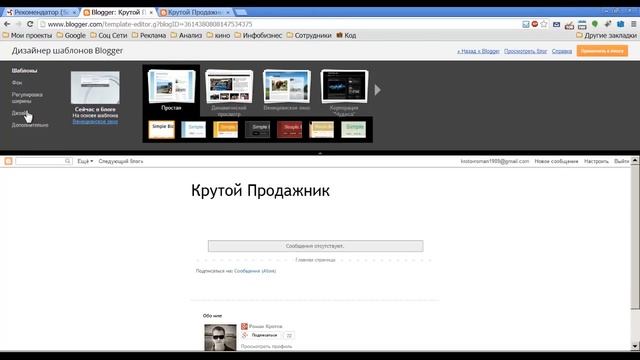Click the Просмотреть блог link
Image resolution: width=640 pixels, height=360 pixels.
coord(525,51)
